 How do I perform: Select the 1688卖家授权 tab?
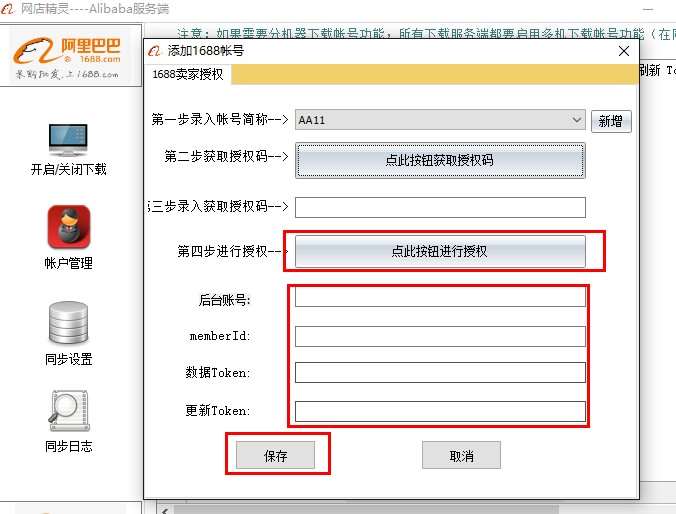point(188,74)
